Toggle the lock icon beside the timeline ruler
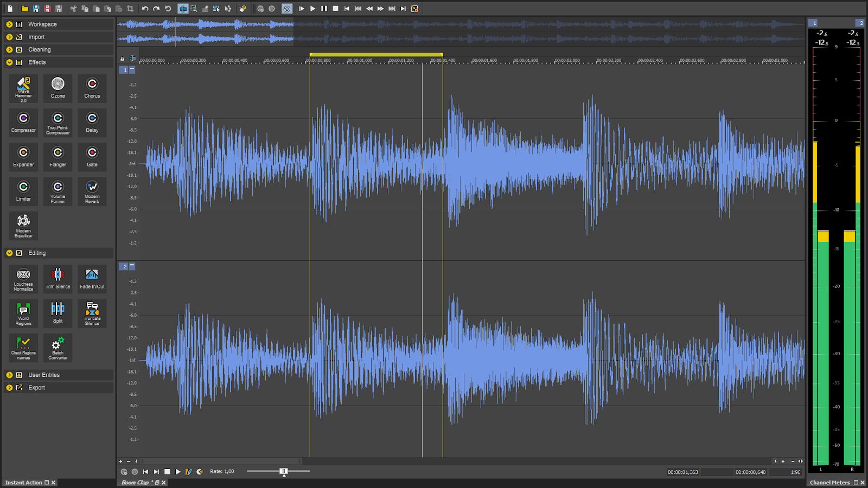This screenshot has width=868, height=488. [x=122, y=57]
